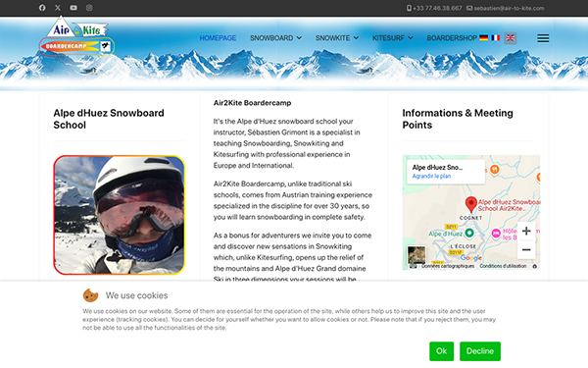Open the Boardershop menu item

tap(452, 38)
